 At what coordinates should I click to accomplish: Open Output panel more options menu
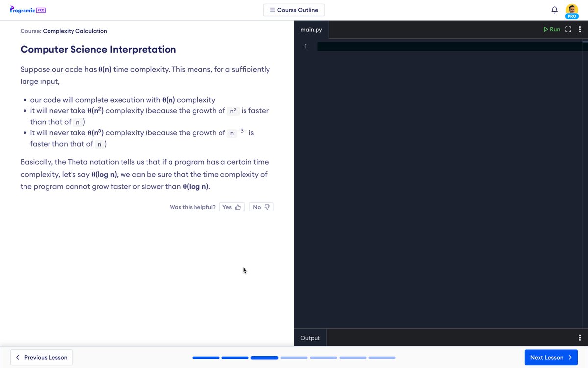pyautogui.click(x=580, y=338)
